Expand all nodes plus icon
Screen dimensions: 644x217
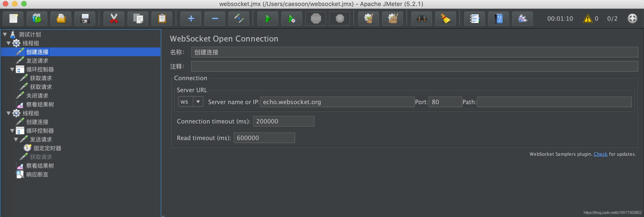(191, 18)
